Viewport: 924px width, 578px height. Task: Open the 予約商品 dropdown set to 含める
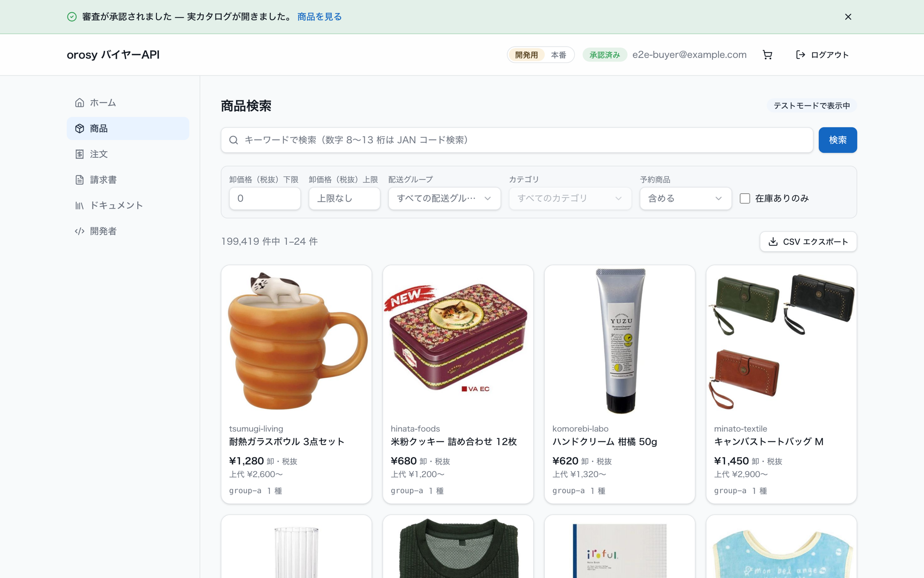point(685,199)
